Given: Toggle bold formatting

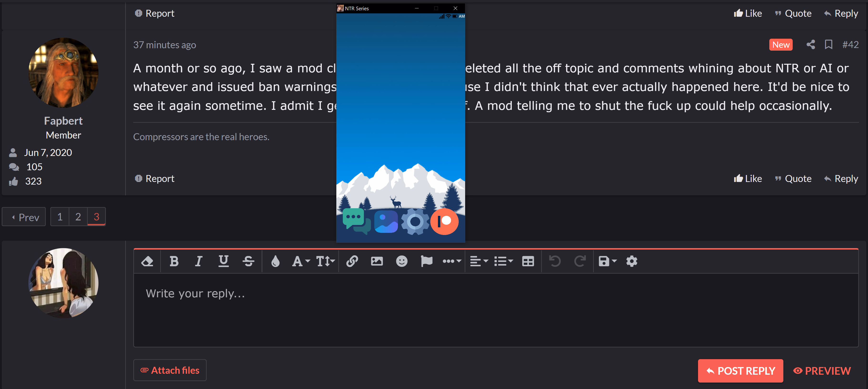Looking at the screenshot, I should click(x=174, y=261).
